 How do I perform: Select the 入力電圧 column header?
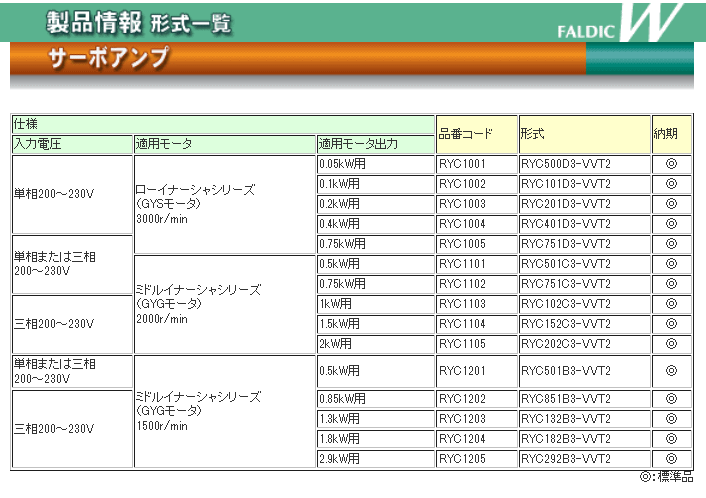[72, 144]
